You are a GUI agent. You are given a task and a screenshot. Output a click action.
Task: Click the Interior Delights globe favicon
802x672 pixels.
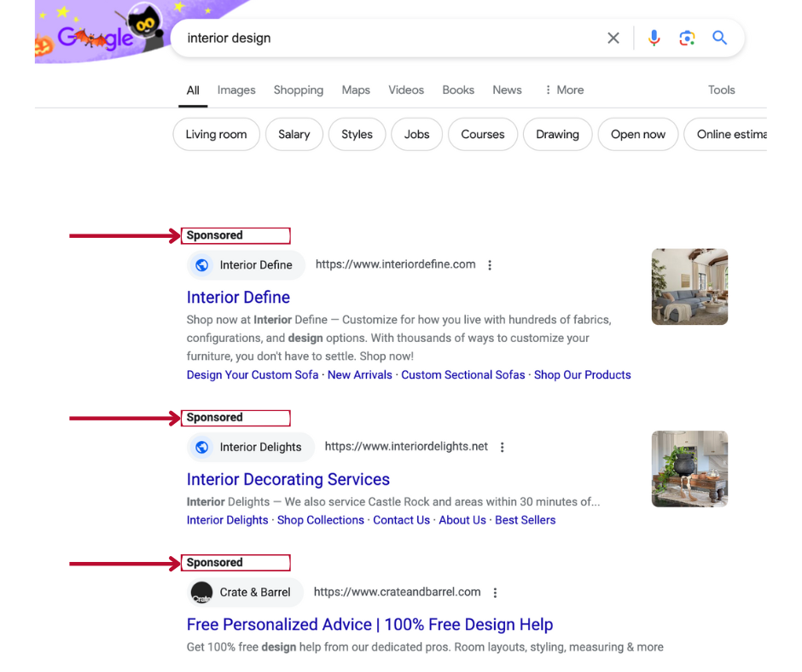click(x=202, y=447)
